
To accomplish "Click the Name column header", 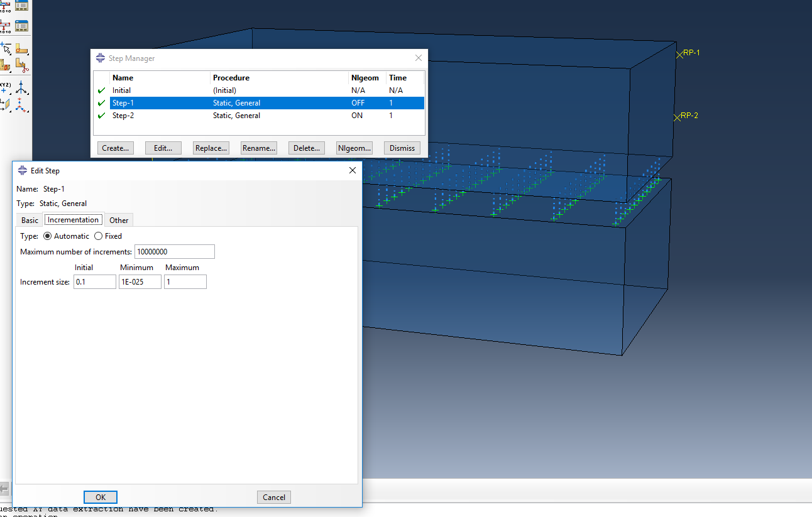I will pos(123,78).
